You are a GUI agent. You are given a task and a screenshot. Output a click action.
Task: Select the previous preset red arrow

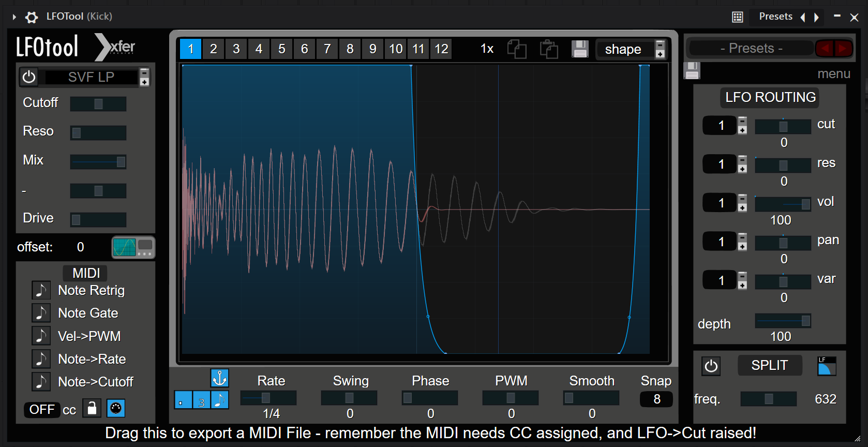click(825, 49)
